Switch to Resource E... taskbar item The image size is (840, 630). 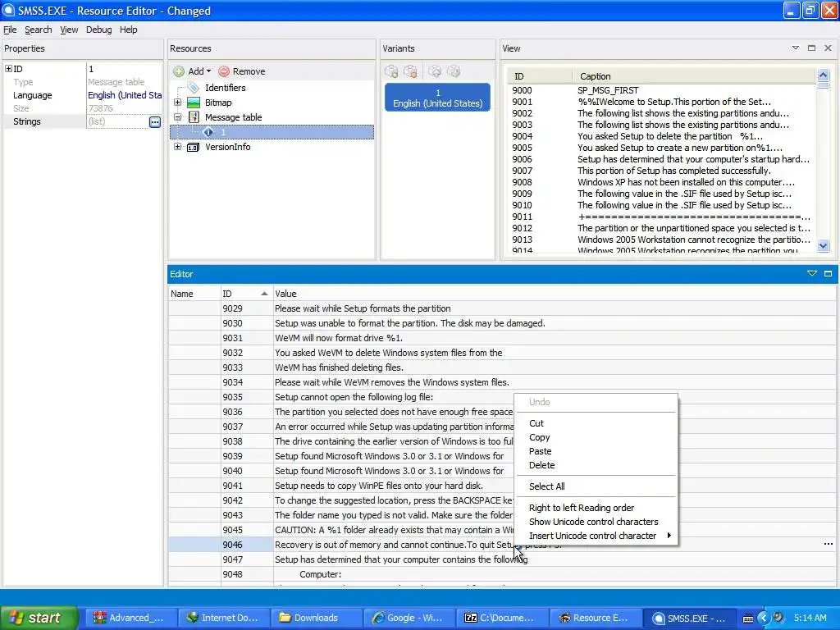(594, 618)
